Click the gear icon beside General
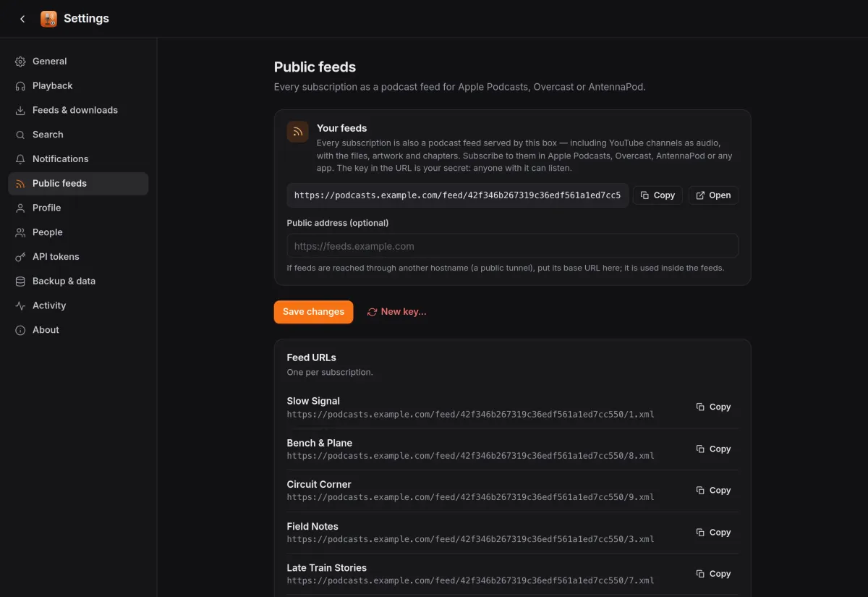The image size is (868, 597). pyautogui.click(x=20, y=62)
